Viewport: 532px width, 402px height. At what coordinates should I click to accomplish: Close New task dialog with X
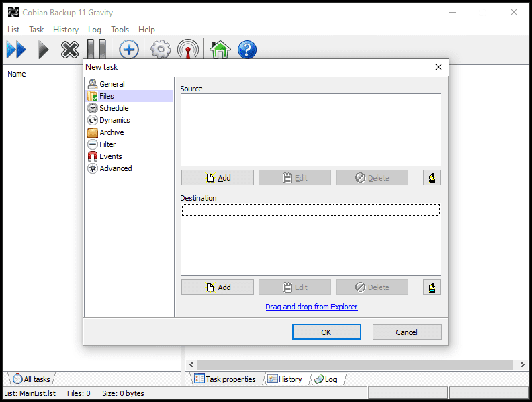tap(439, 67)
